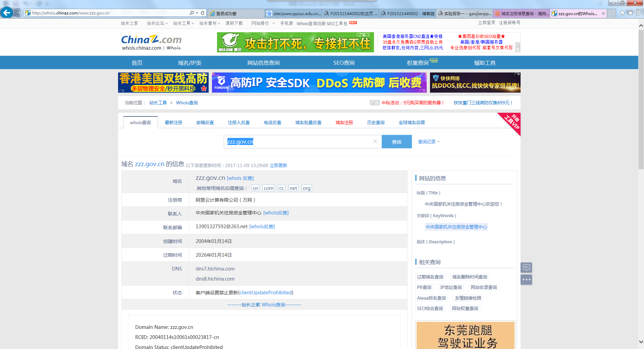
Task: Click the 注册新帐号 link
Action: (x=509, y=22)
